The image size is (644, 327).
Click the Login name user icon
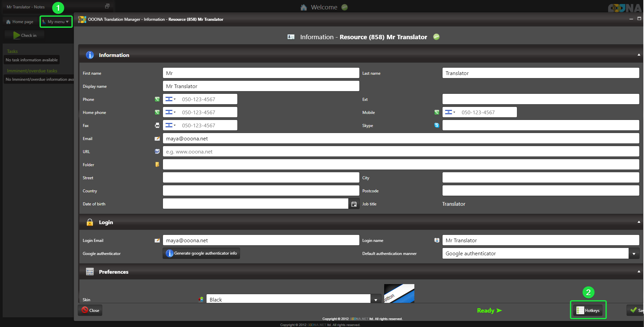[436, 240]
